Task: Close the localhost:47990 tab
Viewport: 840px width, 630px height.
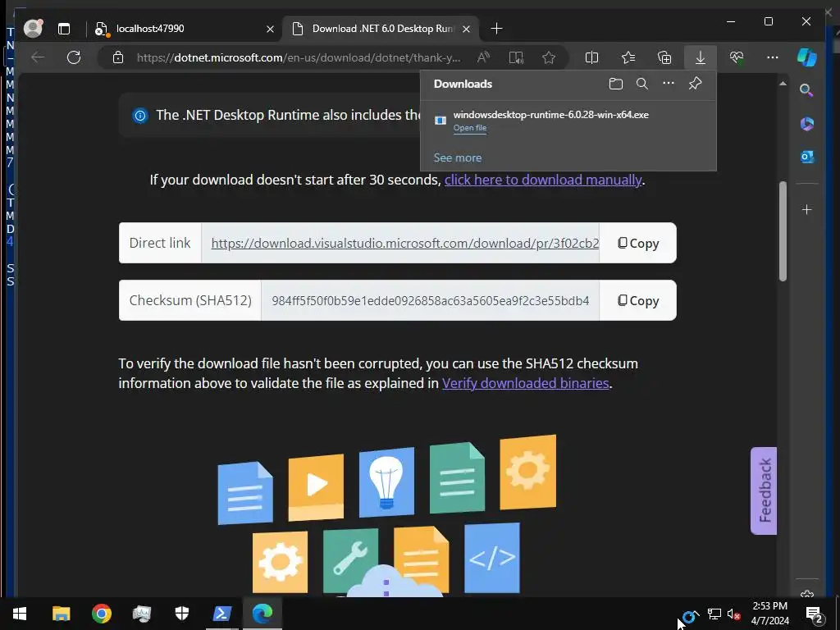Action: point(270,29)
